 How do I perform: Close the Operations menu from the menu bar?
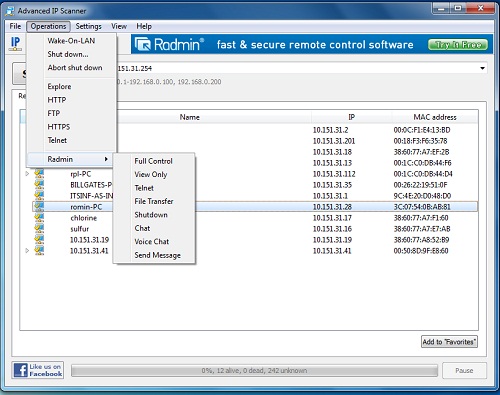48,26
